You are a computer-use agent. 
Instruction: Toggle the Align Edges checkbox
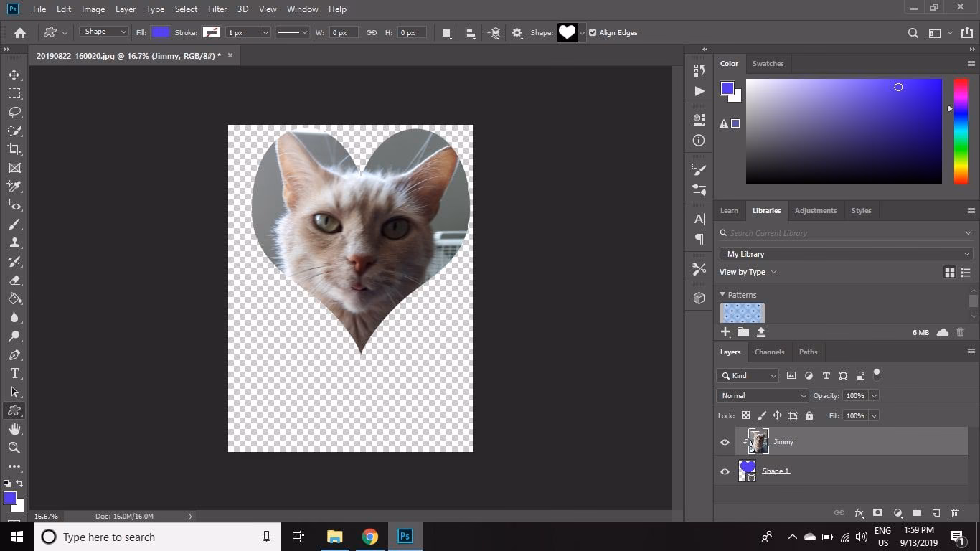(x=593, y=32)
